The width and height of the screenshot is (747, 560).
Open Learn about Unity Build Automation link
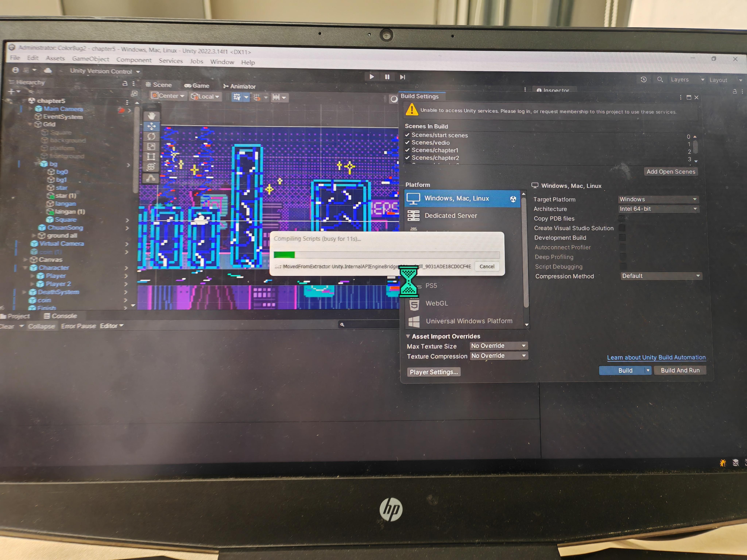(656, 357)
